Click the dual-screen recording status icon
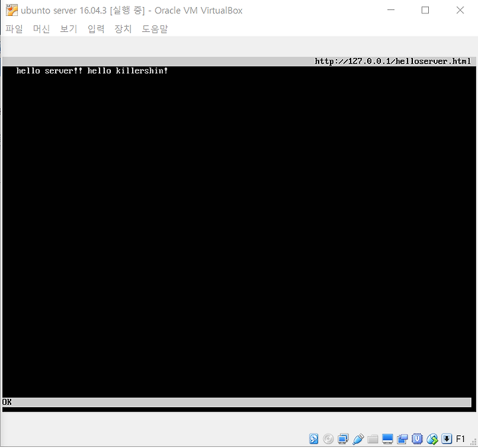 [x=402, y=439]
